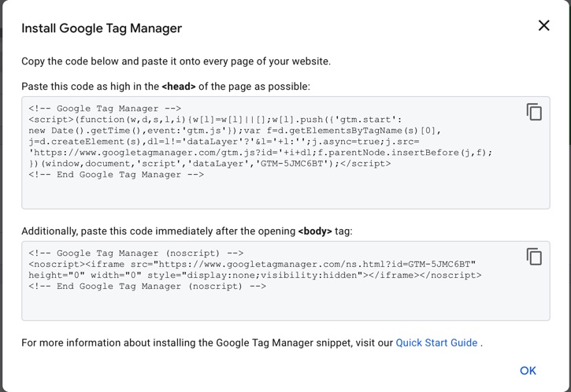Click the '<!-- Google Tag Manager -->' comment line
The height and width of the screenshot is (392, 571).
point(105,109)
